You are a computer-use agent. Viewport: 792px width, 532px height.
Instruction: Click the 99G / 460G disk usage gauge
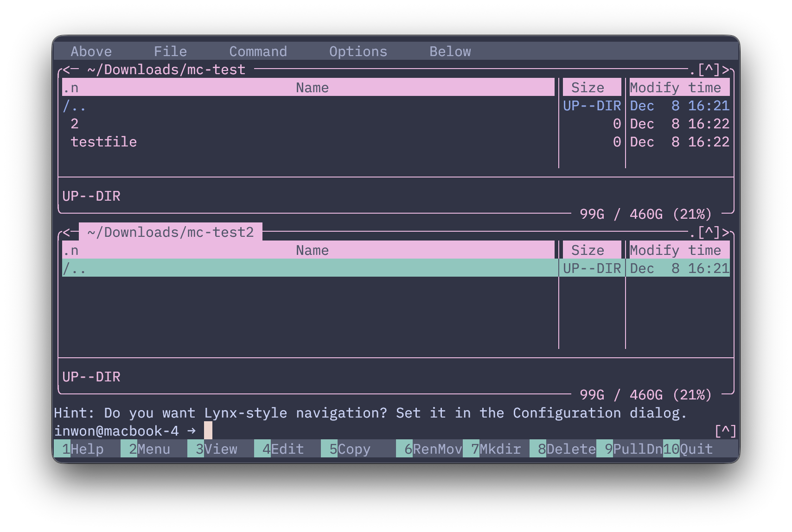point(645,214)
